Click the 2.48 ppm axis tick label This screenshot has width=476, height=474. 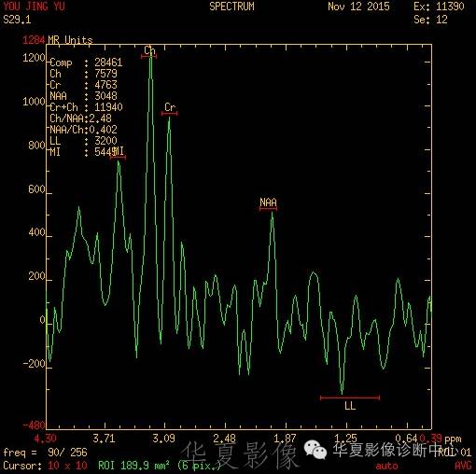tap(224, 439)
